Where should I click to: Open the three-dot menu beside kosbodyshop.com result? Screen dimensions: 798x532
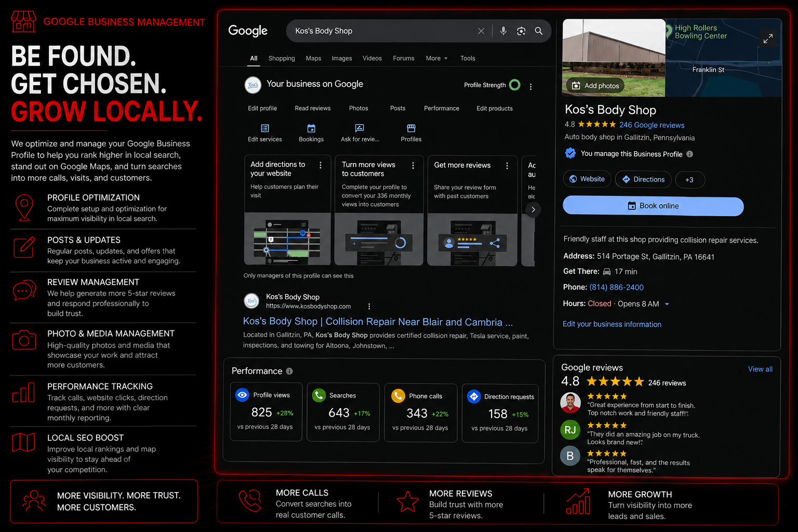click(369, 307)
